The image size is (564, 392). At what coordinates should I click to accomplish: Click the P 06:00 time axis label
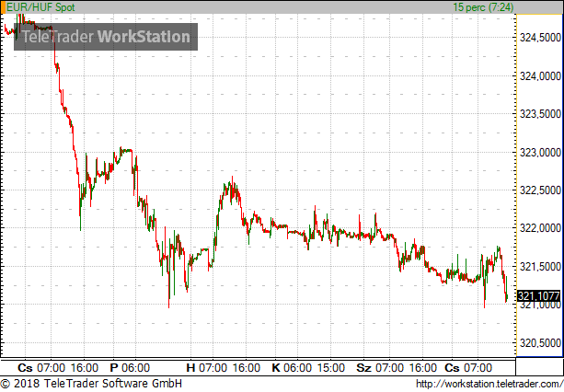pos(130,368)
